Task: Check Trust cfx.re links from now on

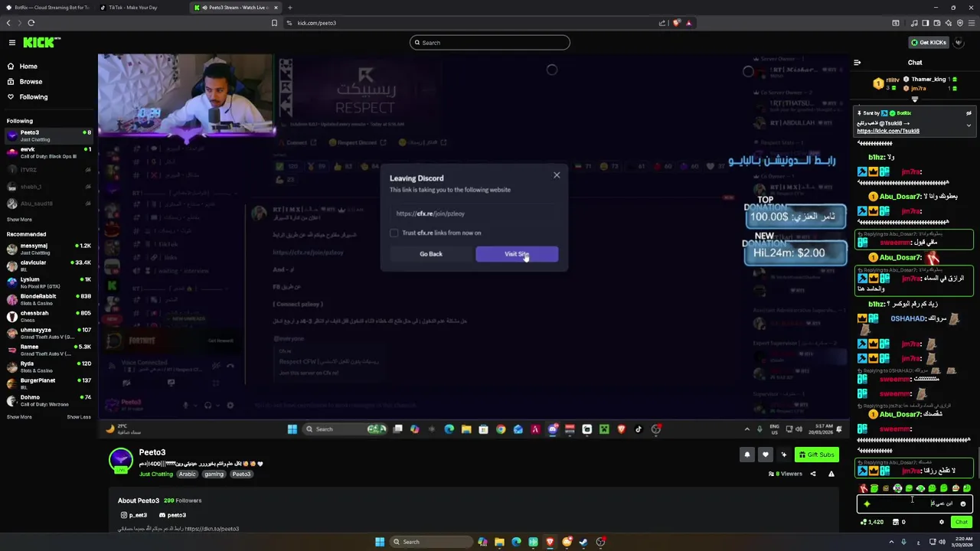Action: [394, 233]
